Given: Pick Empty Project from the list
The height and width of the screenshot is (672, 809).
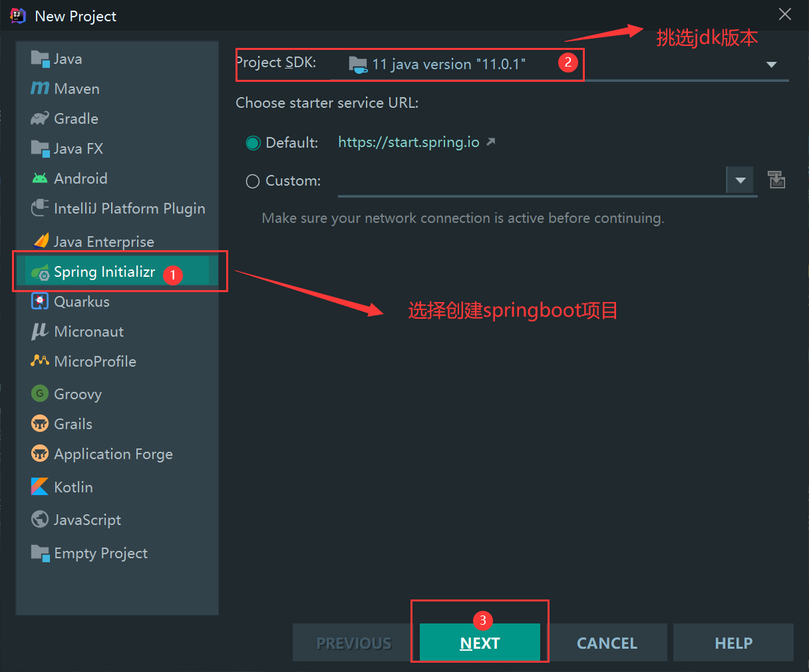Looking at the screenshot, I should [x=100, y=553].
